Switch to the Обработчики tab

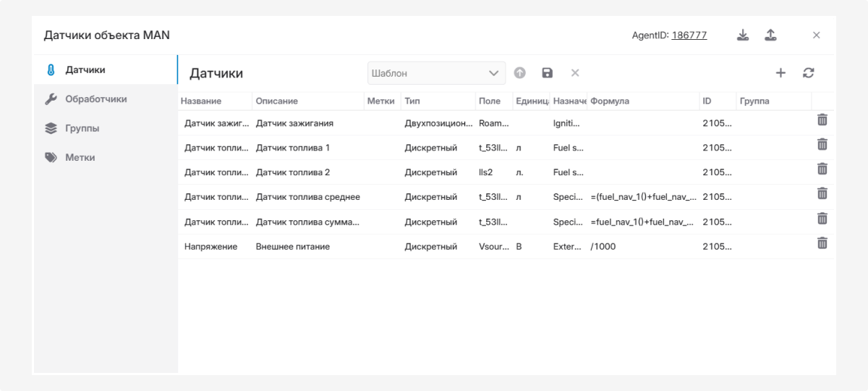pos(95,99)
